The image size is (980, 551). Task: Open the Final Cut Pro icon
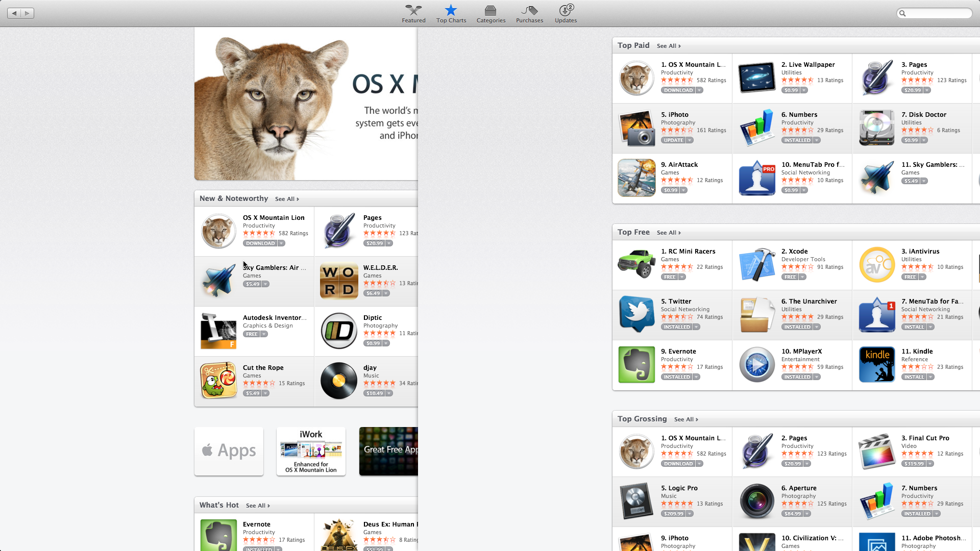coord(877,452)
